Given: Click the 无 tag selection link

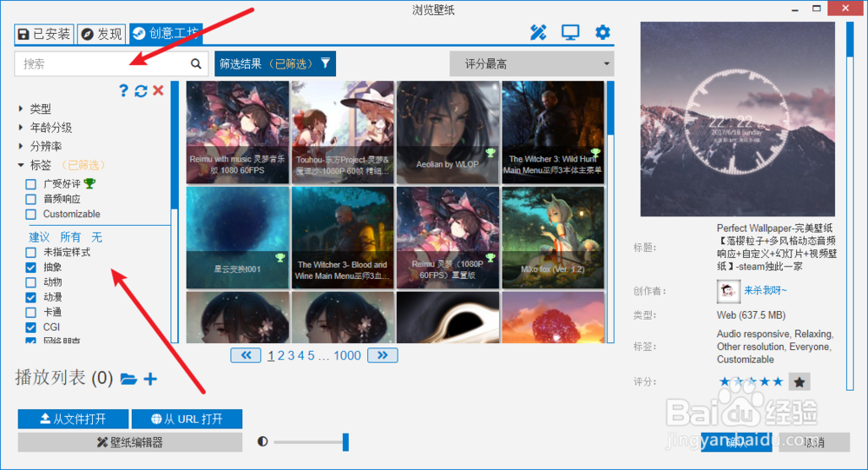Looking at the screenshot, I should (x=97, y=237).
